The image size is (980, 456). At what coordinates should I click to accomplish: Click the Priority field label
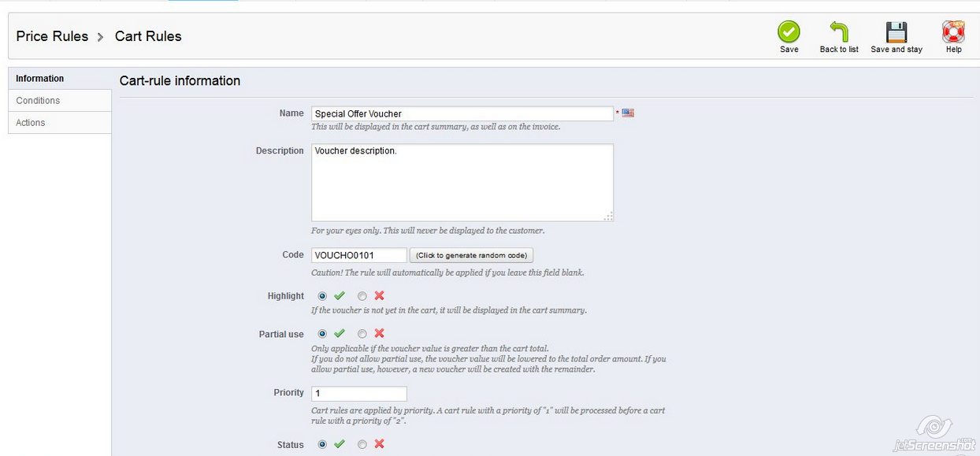tap(289, 392)
